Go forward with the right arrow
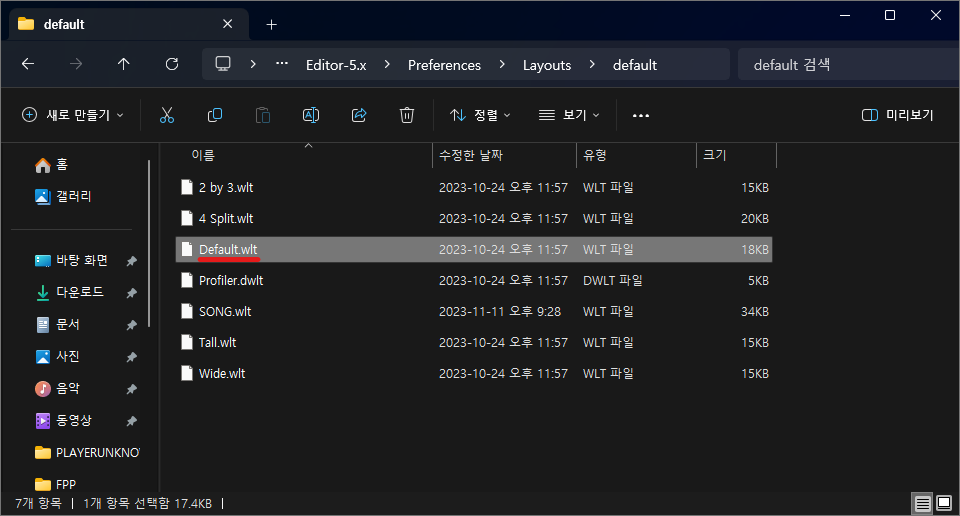960x516 pixels. click(76, 64)
